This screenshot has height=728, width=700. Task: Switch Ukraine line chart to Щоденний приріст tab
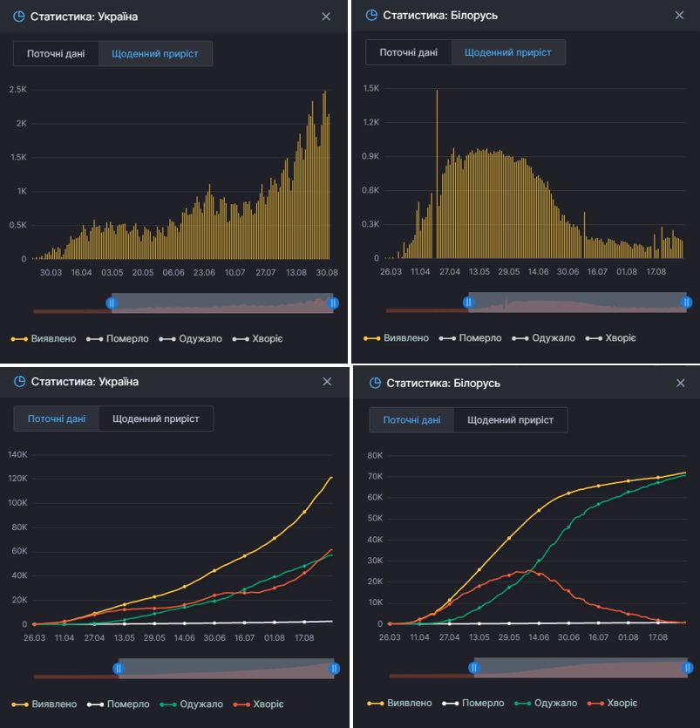pos(156,418)
